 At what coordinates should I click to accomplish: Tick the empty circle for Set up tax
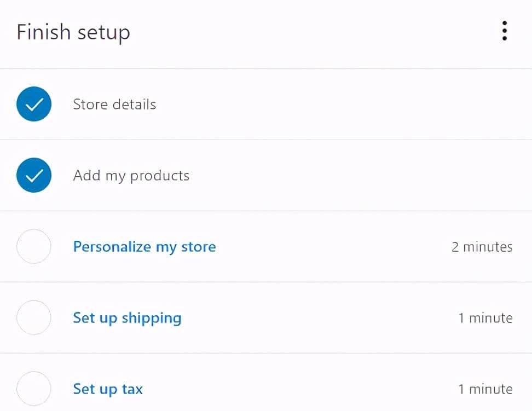coord(34,389)
